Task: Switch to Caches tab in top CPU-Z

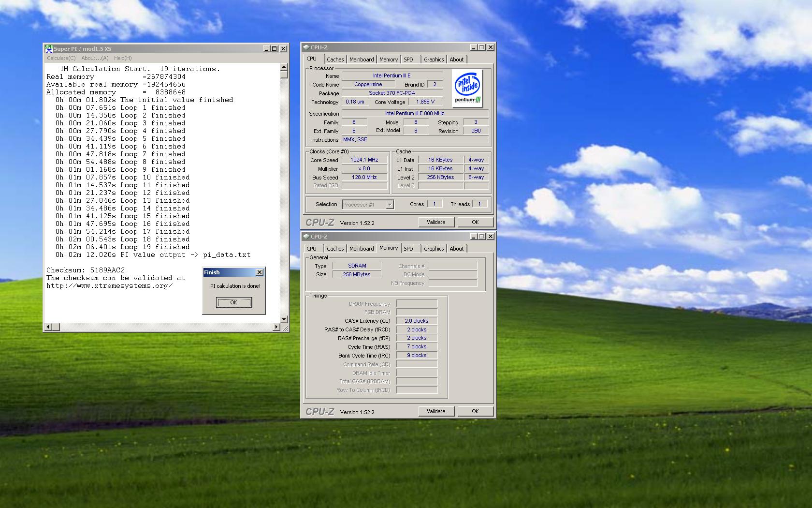Action: [335, 60]
